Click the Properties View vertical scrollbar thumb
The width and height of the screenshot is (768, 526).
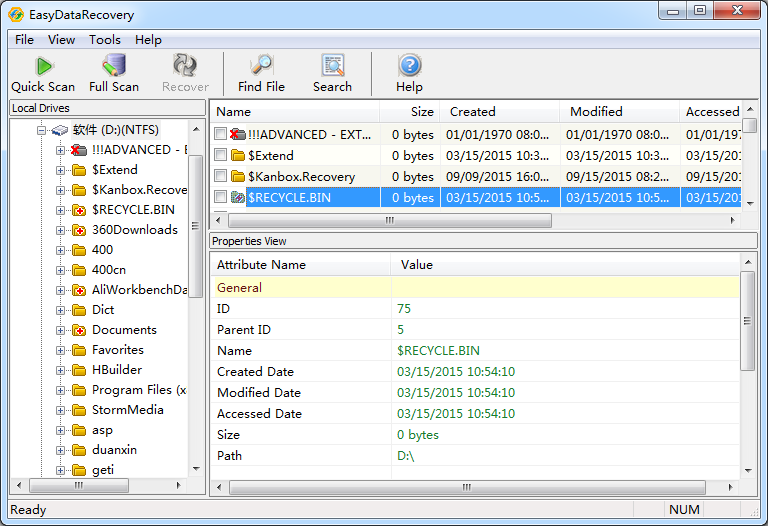coord(747,321)
